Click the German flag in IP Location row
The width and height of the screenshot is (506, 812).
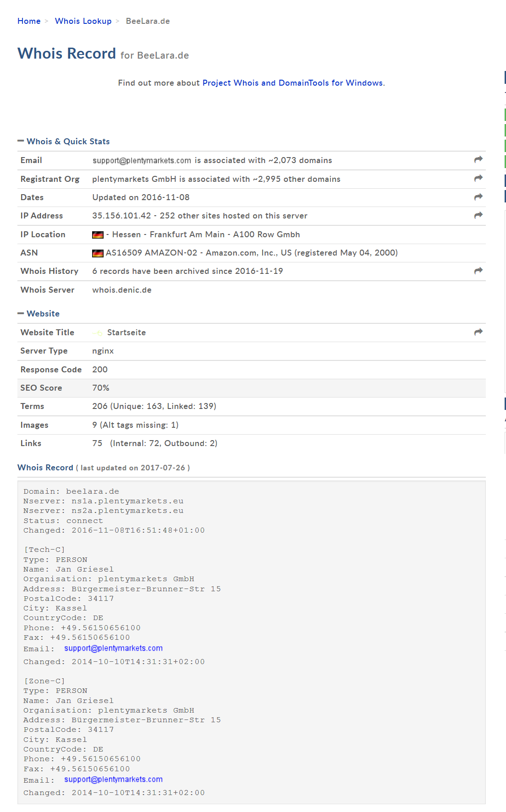(x=98, y=235)
